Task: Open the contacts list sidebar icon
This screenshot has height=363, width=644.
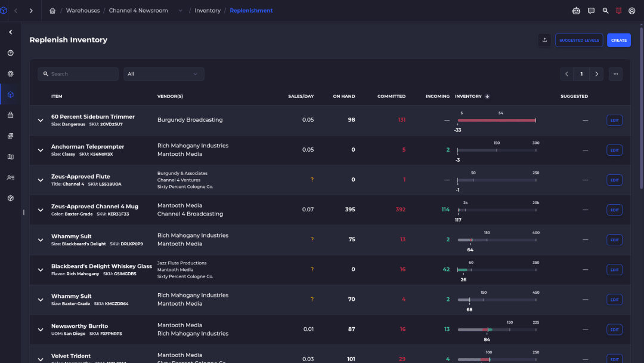Action: (x=11, y=177)
